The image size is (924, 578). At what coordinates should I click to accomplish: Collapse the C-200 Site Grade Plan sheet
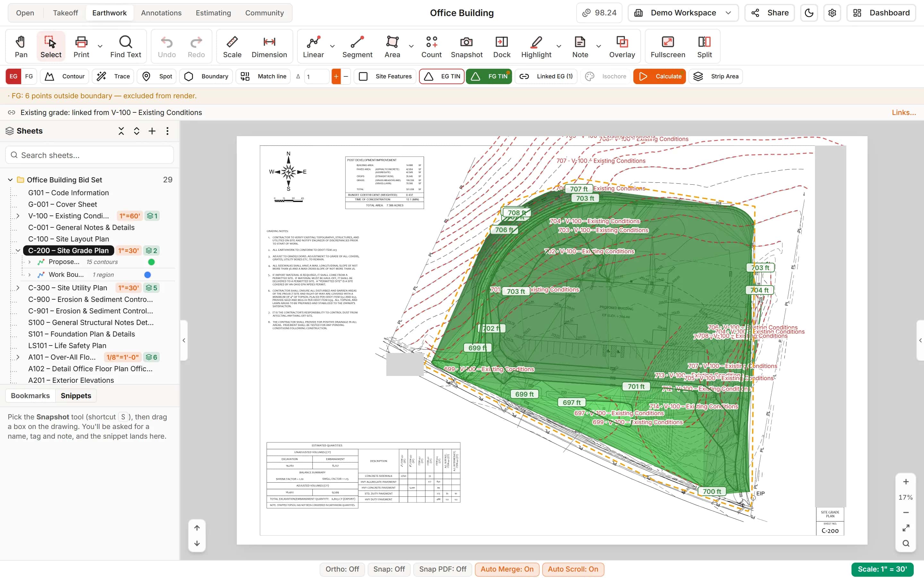[x=18, y=250]
